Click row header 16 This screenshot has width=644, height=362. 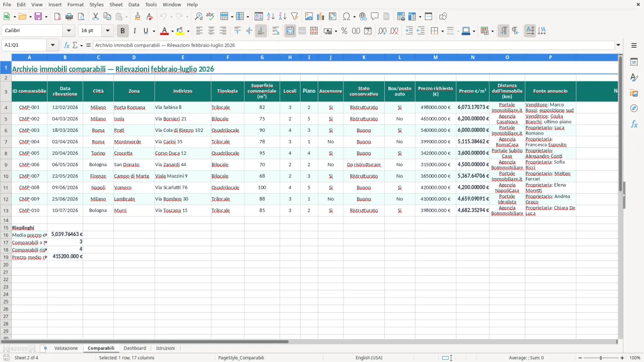[5, 234]
